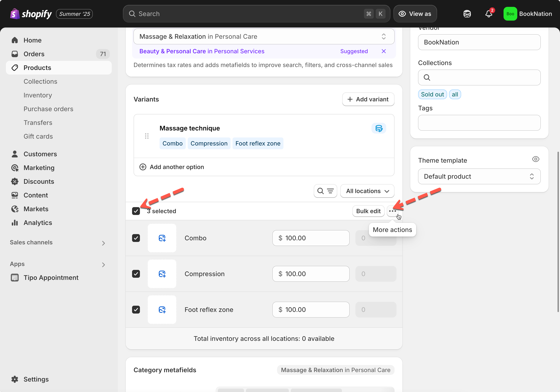The image size is (560, 392).
Task: Click the Bulk edit button
Action: (x=368, y=211)
